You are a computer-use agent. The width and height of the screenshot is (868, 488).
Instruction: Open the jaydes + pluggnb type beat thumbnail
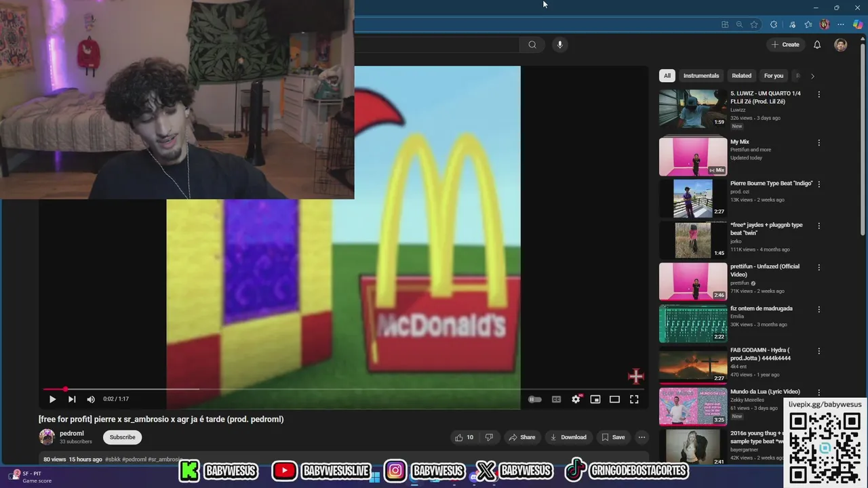click(693, 240)
